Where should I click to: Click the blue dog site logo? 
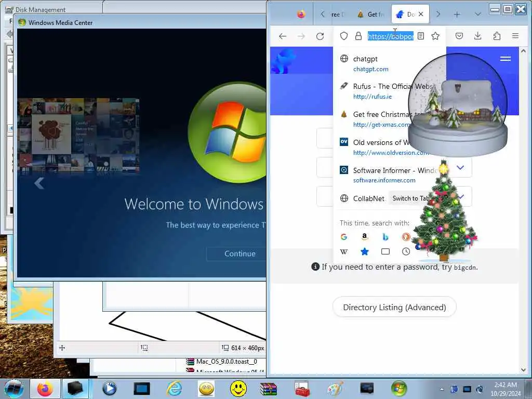[x=284, y=61]
